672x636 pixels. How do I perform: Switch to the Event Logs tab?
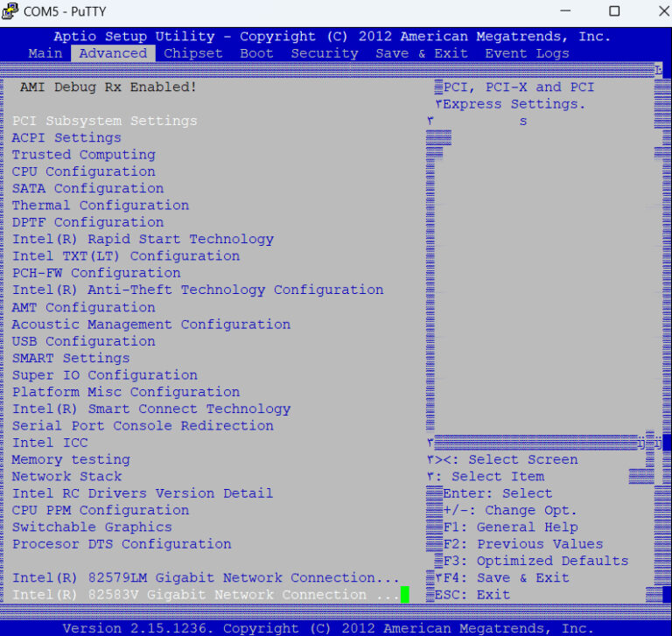pos(527,53)
